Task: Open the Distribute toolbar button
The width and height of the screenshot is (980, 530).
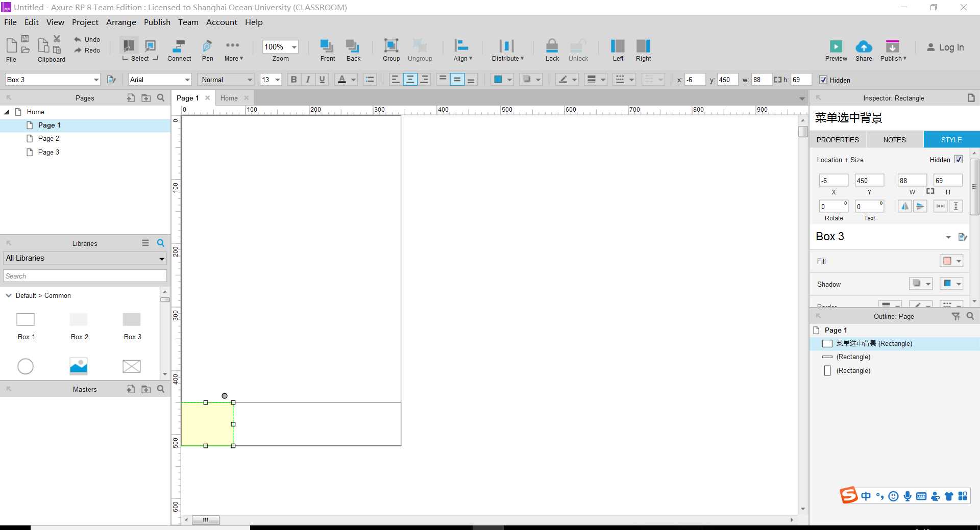Action: click(507, 50)
